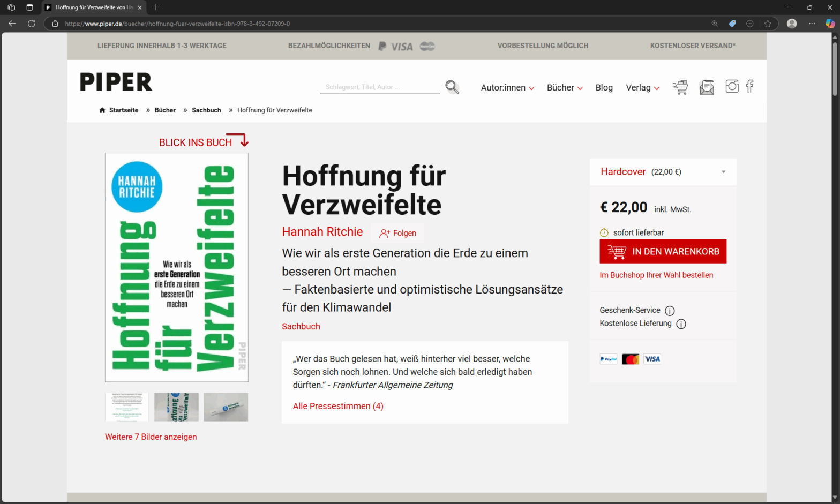Go to Bücher breadcrumb

tap(165, 110)
